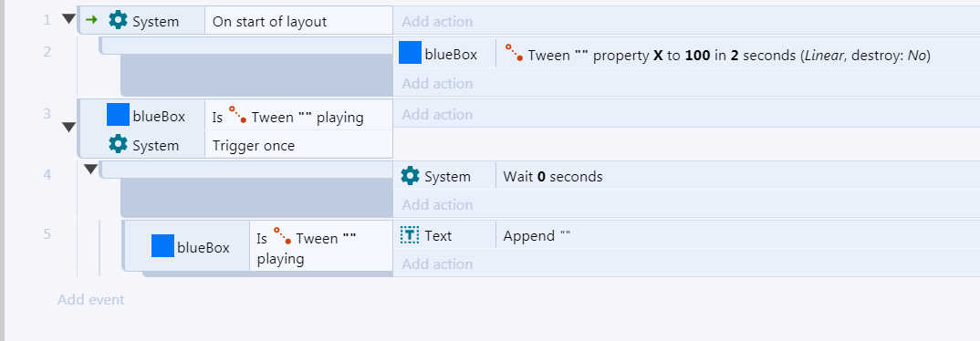Click the Tween icon in event 3 condition
The image size is (980, 341).
pyautogui.click(x=237, y=115)
